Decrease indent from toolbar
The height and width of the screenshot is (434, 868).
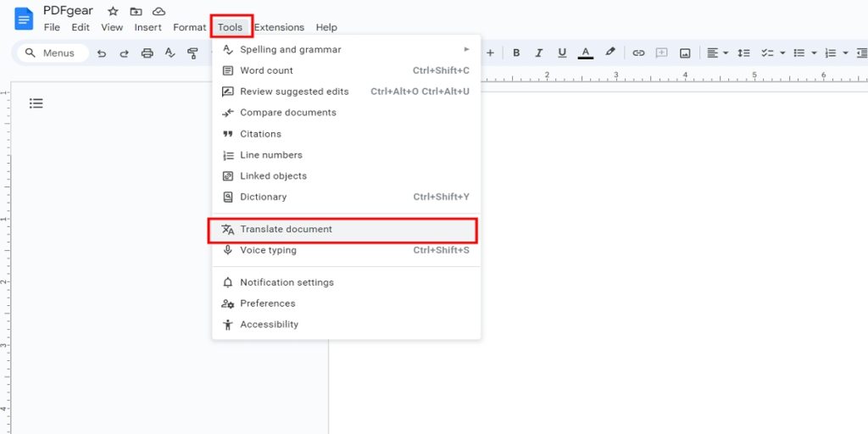[x=861, y=53]
